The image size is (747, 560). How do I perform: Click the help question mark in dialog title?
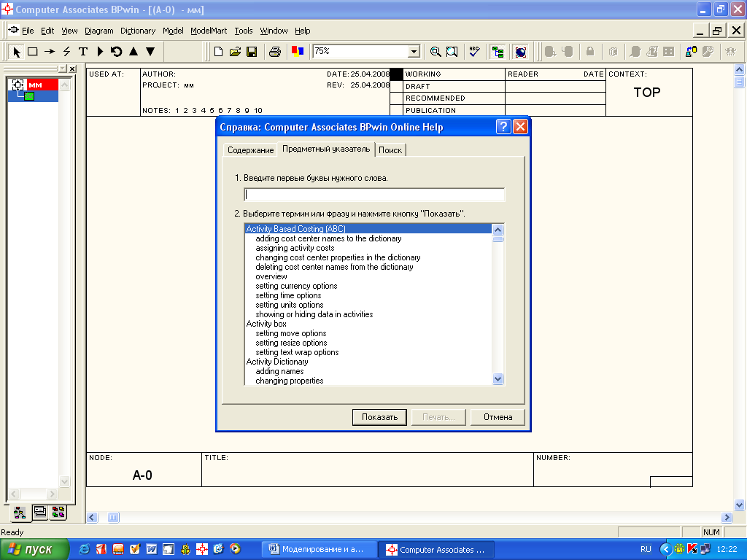pos(503,127)
